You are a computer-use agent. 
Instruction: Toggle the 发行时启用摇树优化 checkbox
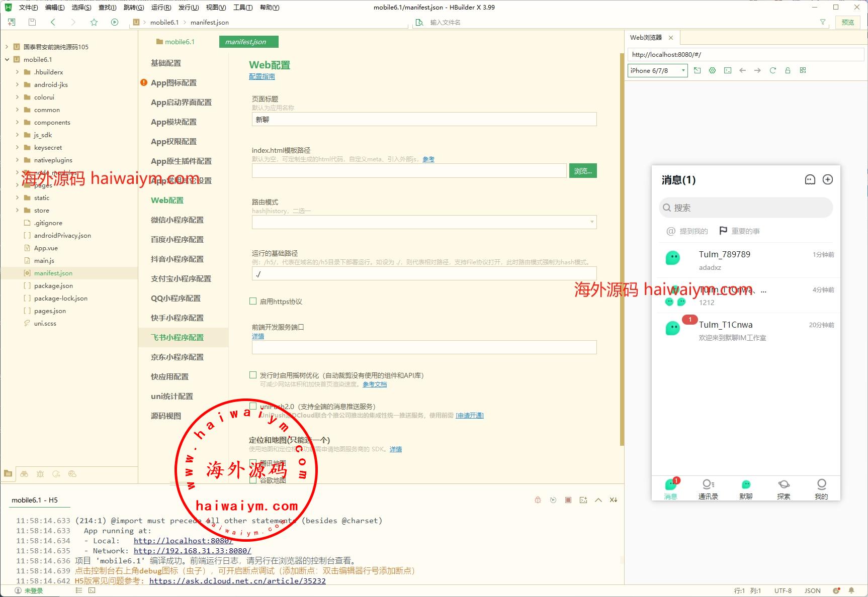253,375
